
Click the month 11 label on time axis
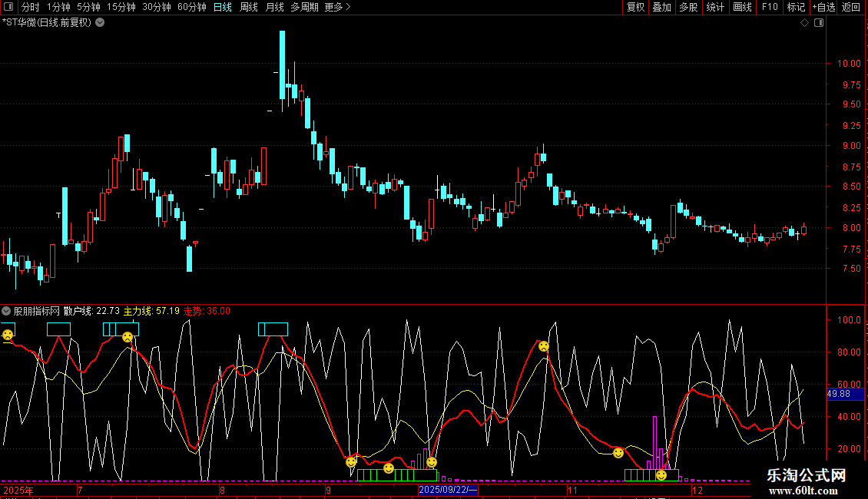pos(572,490)
